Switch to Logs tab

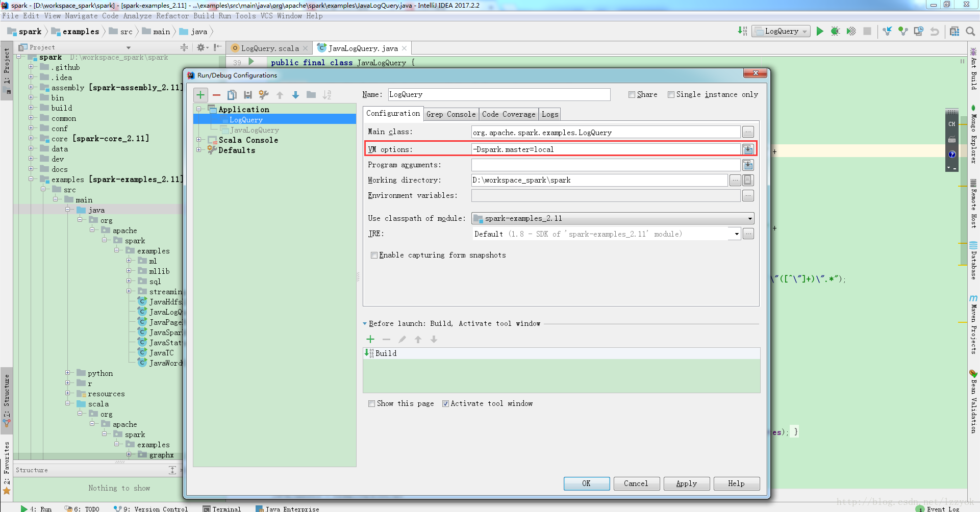pyautogui.click(x=550, y=114)
